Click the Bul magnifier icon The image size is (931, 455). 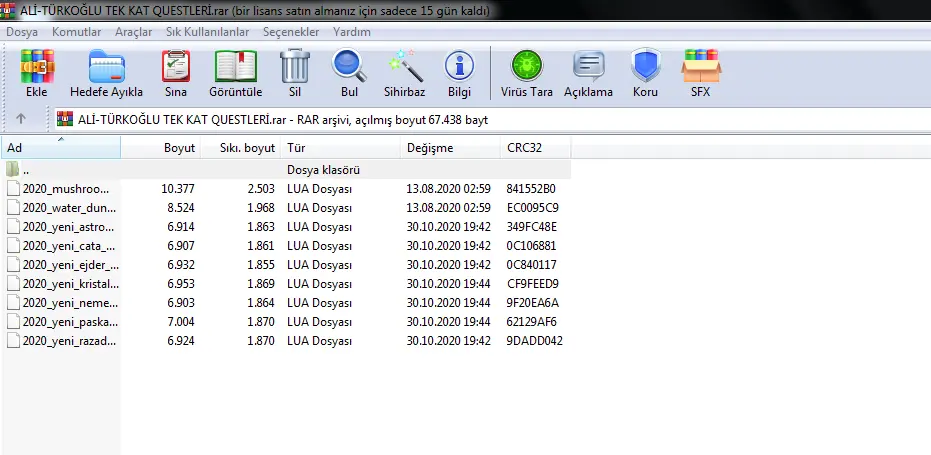point(349,66)
